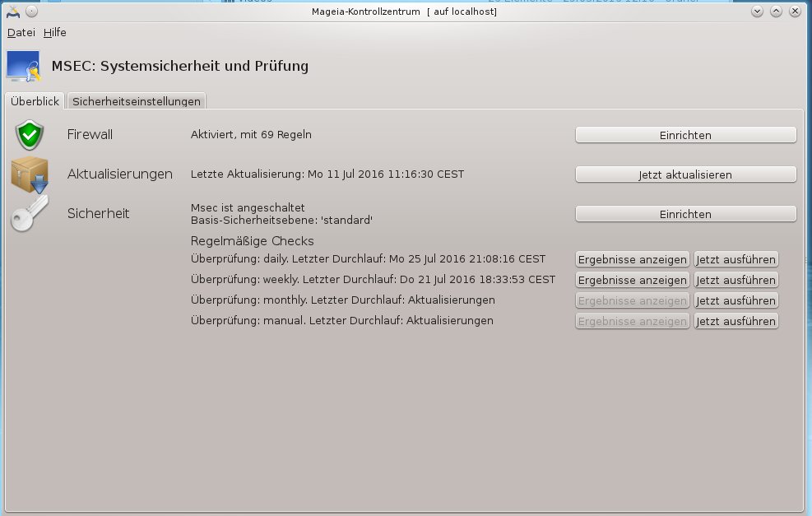Click the Jetzt aktualisieren button
Screen dimensions: 812x516
tap(685, 174)
